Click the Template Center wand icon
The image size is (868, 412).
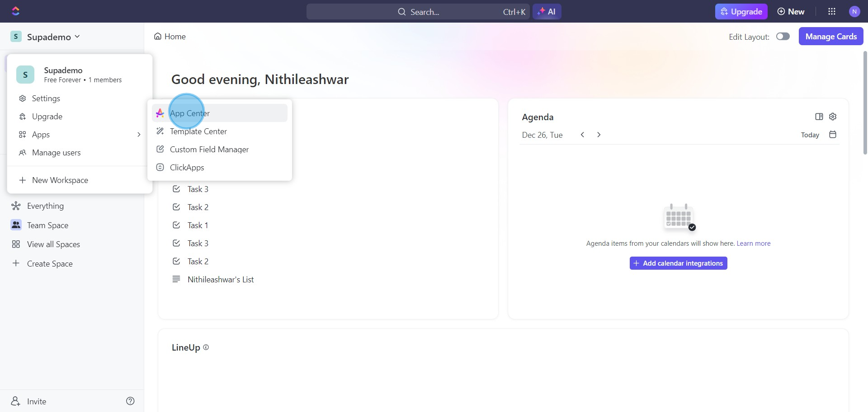pos(160,131)
